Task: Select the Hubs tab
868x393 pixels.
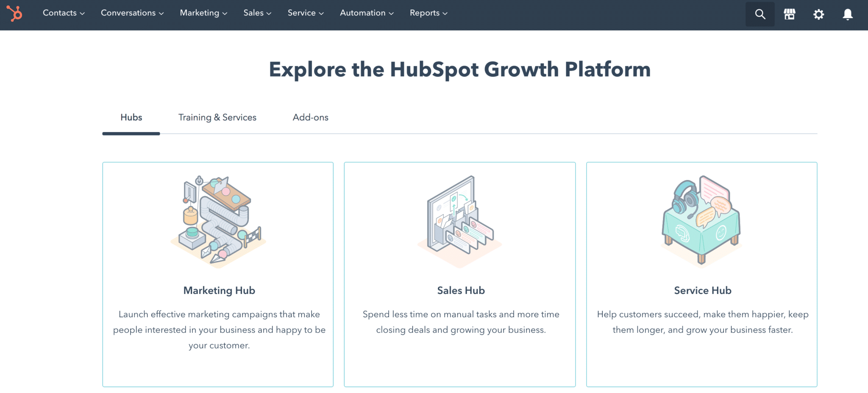Action: pyautogui.click(x=131, y=117)
